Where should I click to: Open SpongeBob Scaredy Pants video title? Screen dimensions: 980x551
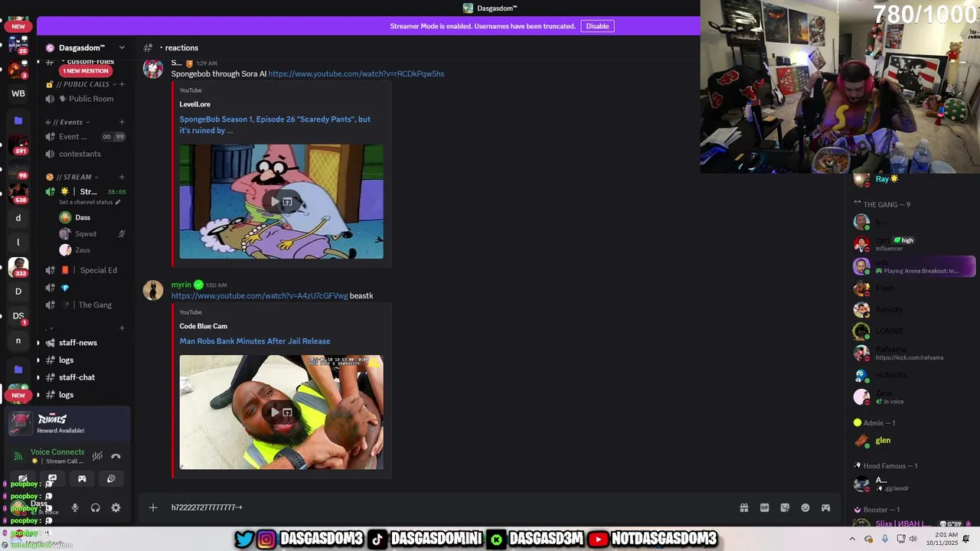pyautogui.click(x=275, y=125)
